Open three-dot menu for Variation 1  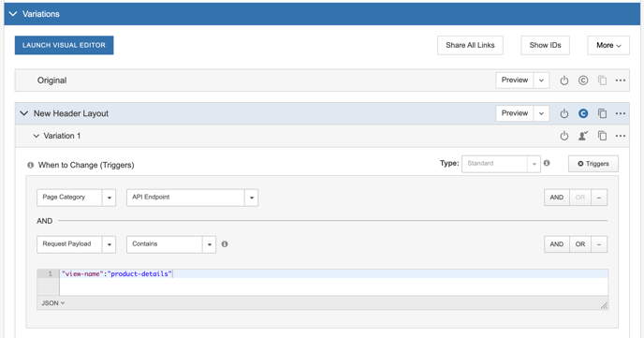pyautogui.click(x=621, y=136)
